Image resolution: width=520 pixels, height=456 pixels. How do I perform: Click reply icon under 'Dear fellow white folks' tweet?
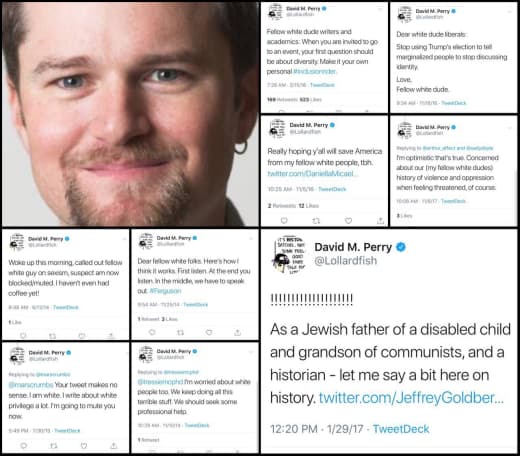(x=152, y=332)
